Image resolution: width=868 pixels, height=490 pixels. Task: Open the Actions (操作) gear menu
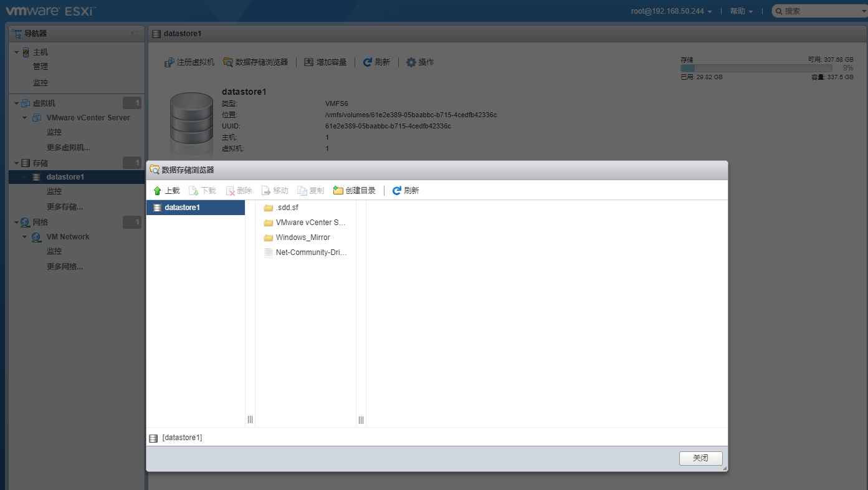(411, 62)
